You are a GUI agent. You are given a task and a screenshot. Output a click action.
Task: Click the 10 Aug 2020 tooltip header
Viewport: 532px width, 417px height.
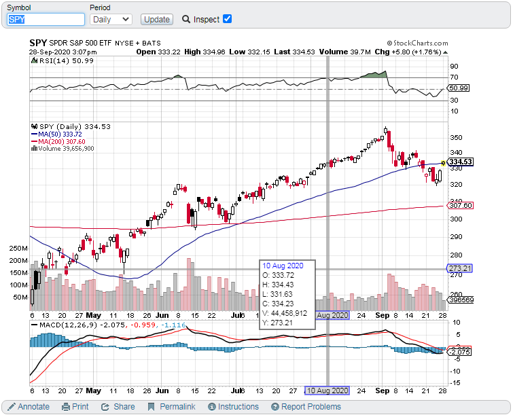(x=283, y=266)
